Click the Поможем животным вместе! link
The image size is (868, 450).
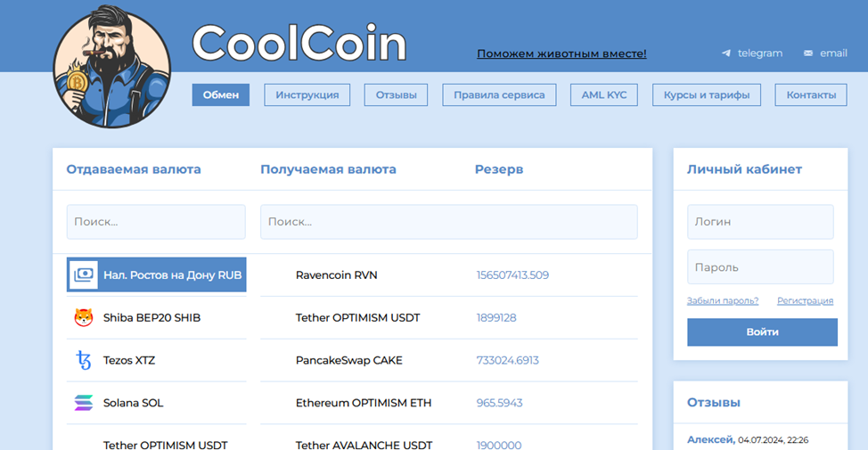coord(561,53)
